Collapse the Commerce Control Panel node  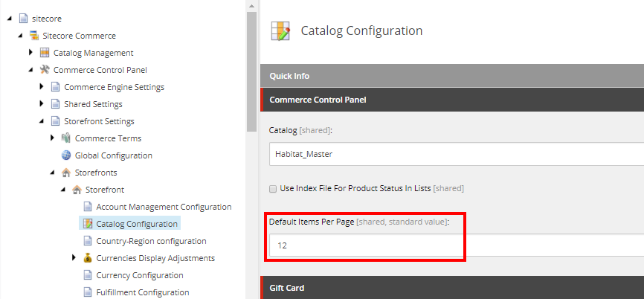tap(31, 70)
